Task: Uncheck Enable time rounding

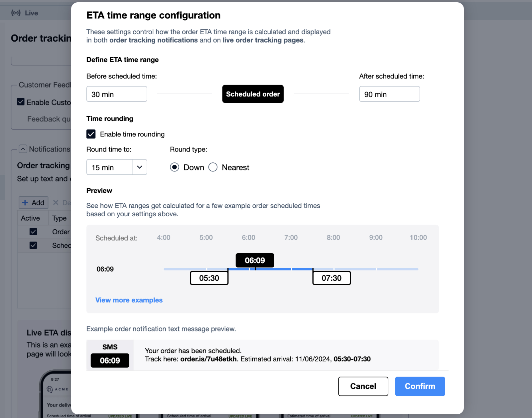Action: click(x=90, y=134)
